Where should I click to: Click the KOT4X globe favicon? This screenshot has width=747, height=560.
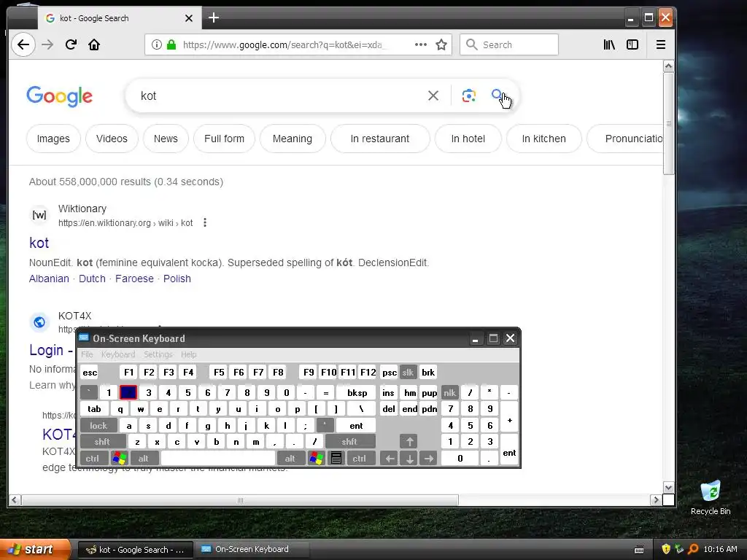[39, 322]
